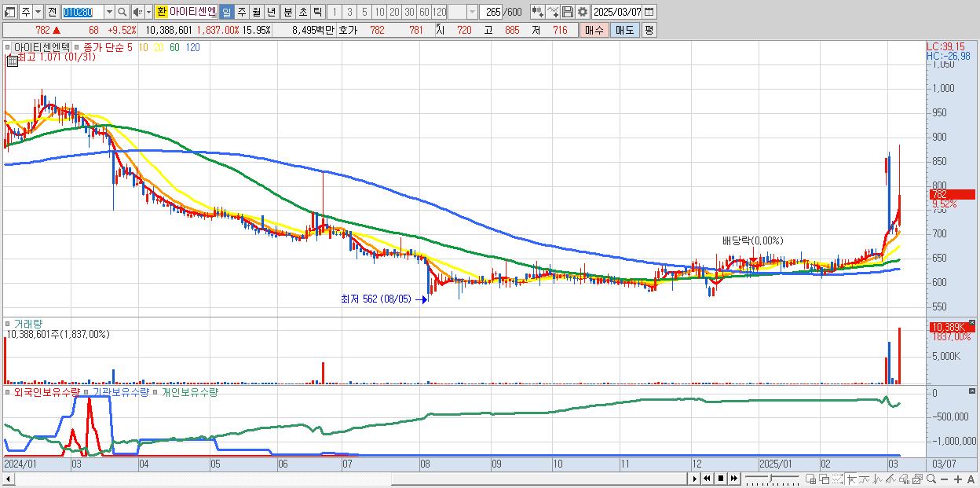The width and height of the screenshot is (980, 488).
Task: Select the 분 minute period button
Action: click(x=287, y=12)
